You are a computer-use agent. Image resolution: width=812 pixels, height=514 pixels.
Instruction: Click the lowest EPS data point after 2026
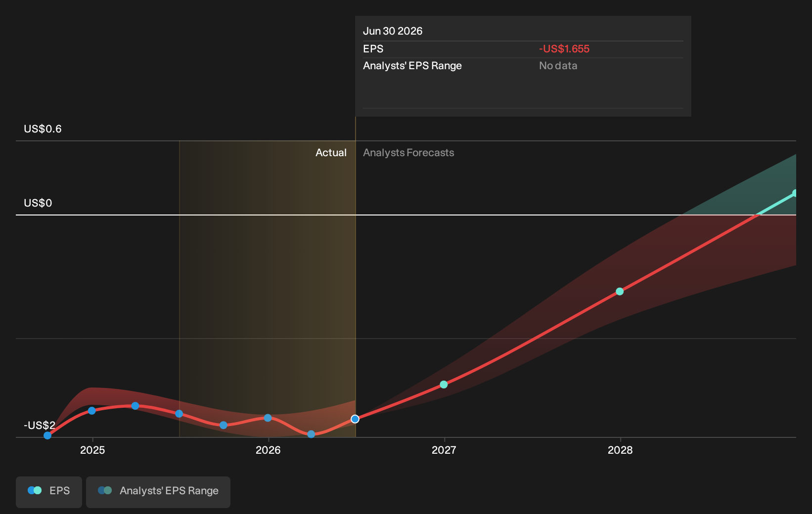tap(311, 434)
